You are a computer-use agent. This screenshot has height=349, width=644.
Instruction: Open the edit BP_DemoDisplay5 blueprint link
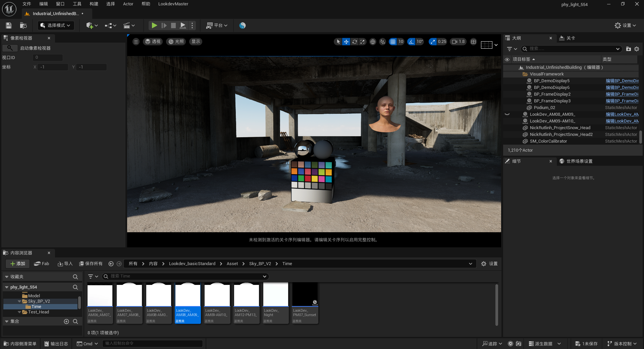(622, 81)
